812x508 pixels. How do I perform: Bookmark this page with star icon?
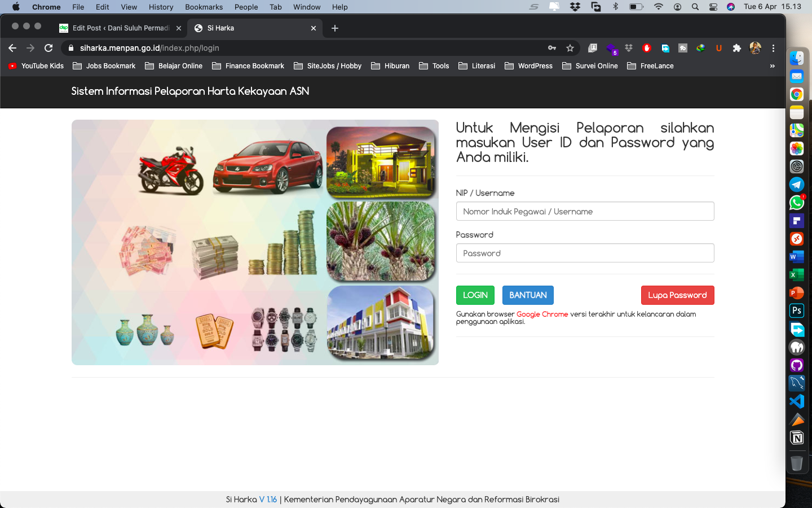(570, 48)
